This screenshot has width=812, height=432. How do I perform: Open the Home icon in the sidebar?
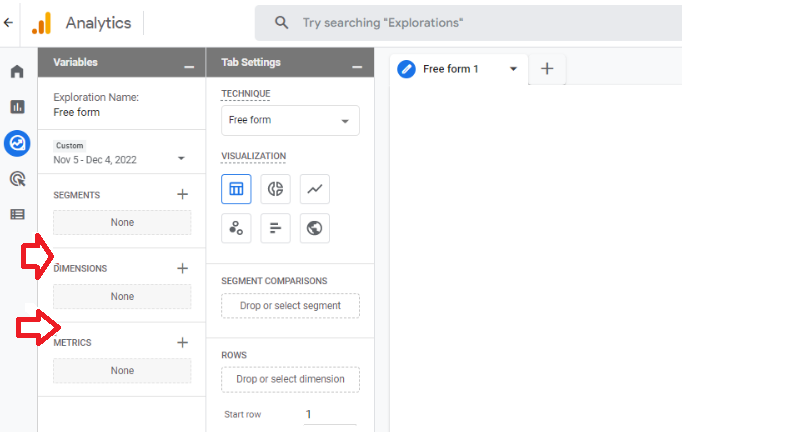click(17, 71)
